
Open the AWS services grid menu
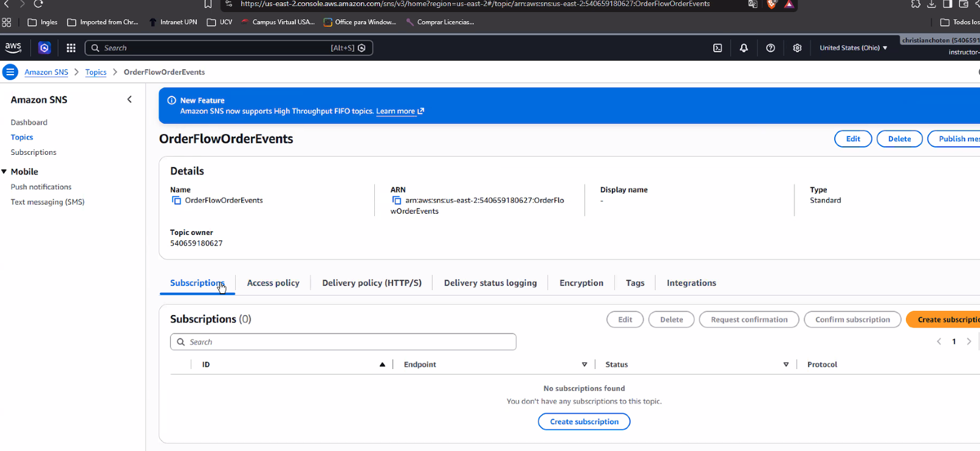(x=71, y=48)
